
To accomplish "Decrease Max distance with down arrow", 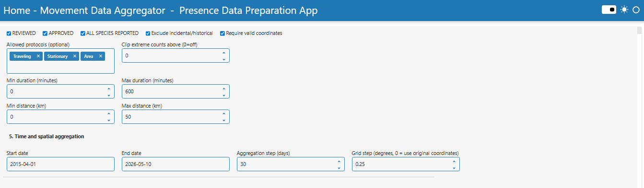I will pos(223,120).
